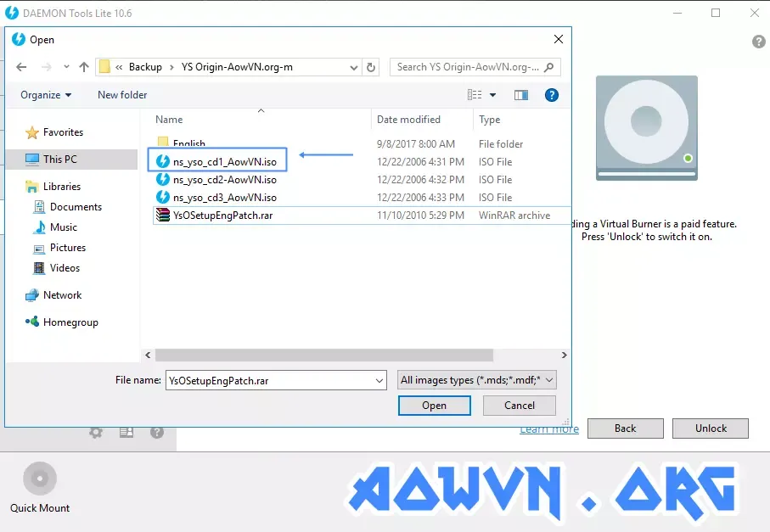Click the horizontal scrollbar right arrow
Viewport: 770px width, 532px height.
click(565, 355)
